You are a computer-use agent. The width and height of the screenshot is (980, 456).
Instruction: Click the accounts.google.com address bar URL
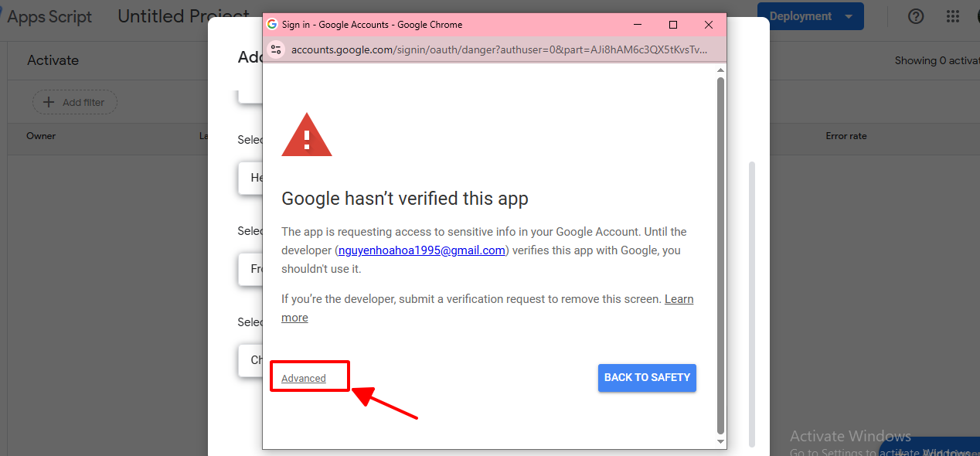pyautogui.click(x=499, y=49)
